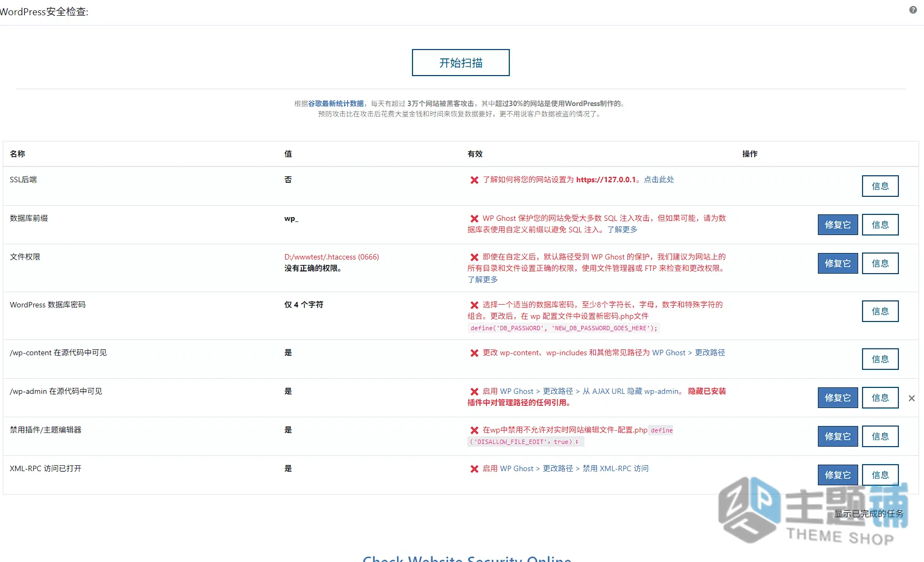Click red X icon in 文件权限 row
This screenshot has width=924, height=562.
pyautogui.click(x=475, y=257)
